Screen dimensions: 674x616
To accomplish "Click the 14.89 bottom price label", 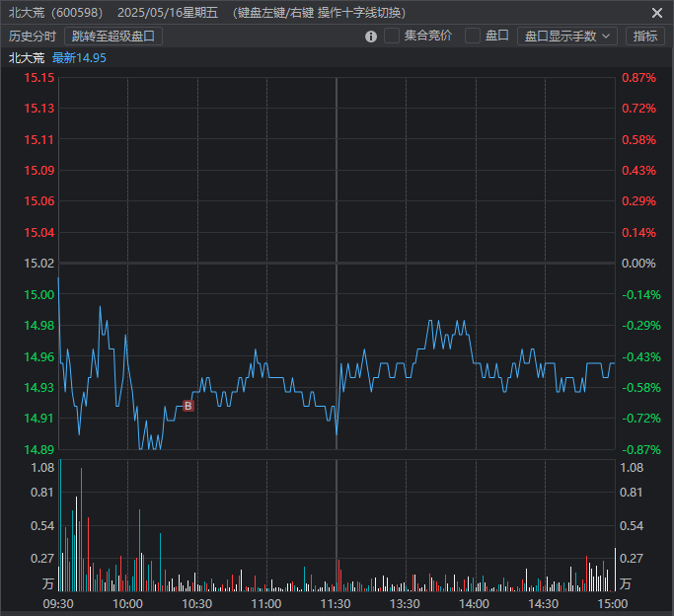I will click(39, 449).
